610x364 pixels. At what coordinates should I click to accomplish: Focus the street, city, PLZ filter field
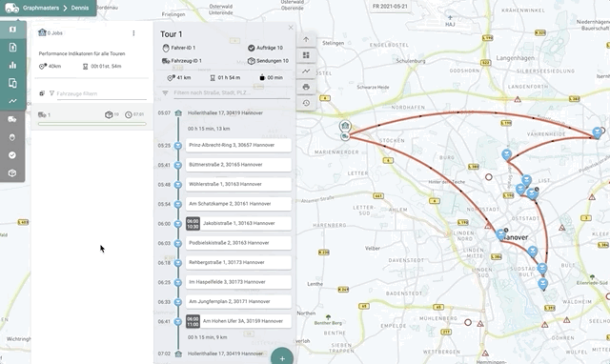[x=232, y=93]
